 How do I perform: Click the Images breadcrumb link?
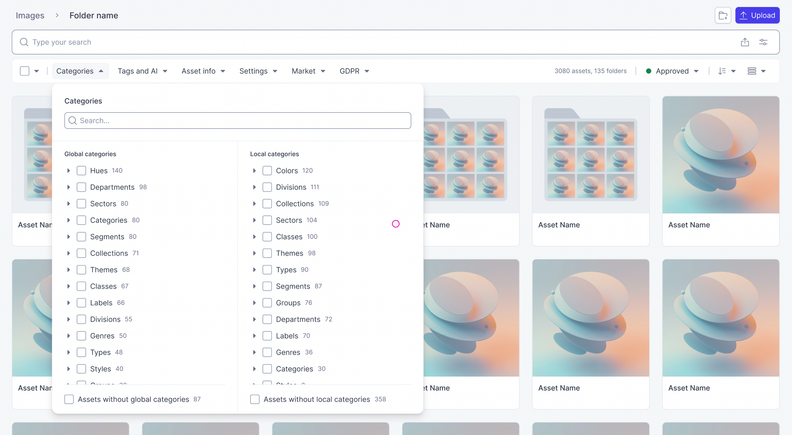(x=30, y=16)
